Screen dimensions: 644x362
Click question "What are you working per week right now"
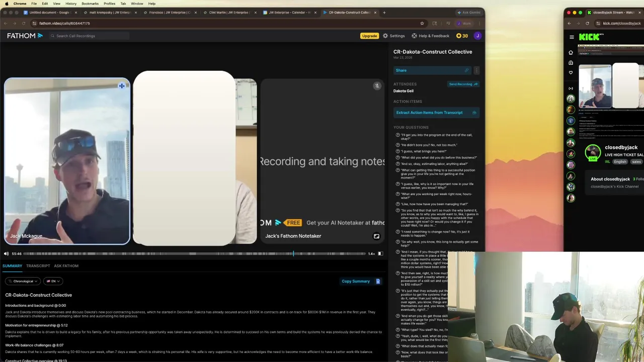click(436, 196)
